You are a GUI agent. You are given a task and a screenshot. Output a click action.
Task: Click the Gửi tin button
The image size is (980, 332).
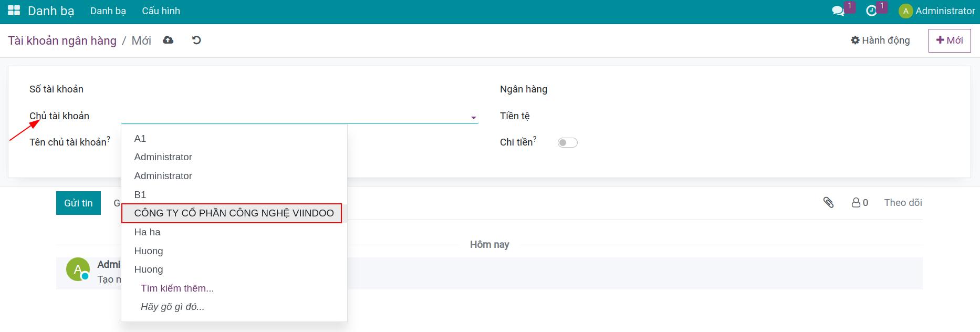[x=78, y=203]
